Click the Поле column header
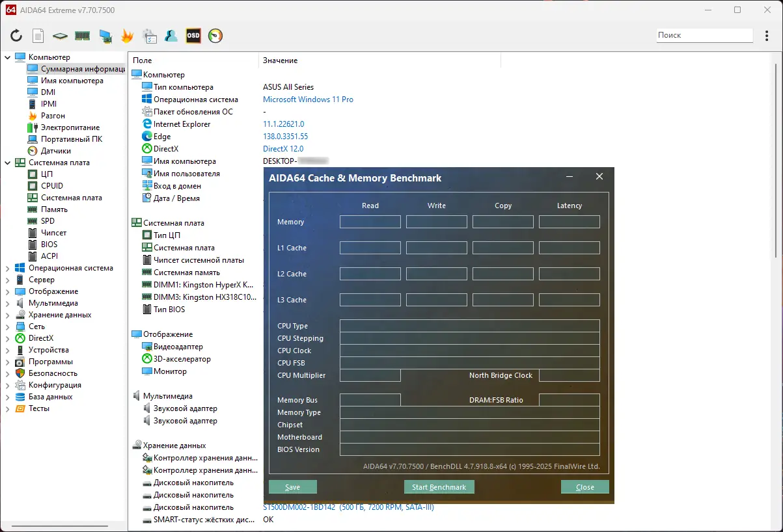 point(142,60)
